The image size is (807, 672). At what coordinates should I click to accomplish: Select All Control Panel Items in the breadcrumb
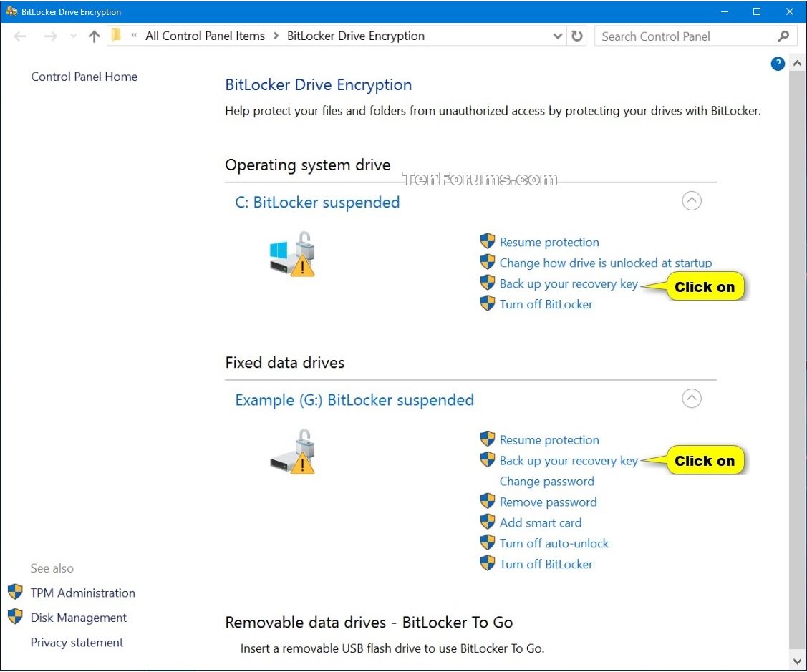[205, 36]
